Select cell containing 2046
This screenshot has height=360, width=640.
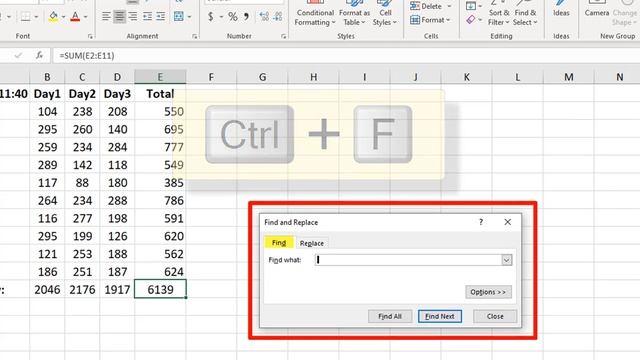pyautogui.click(x=47, y=289)
